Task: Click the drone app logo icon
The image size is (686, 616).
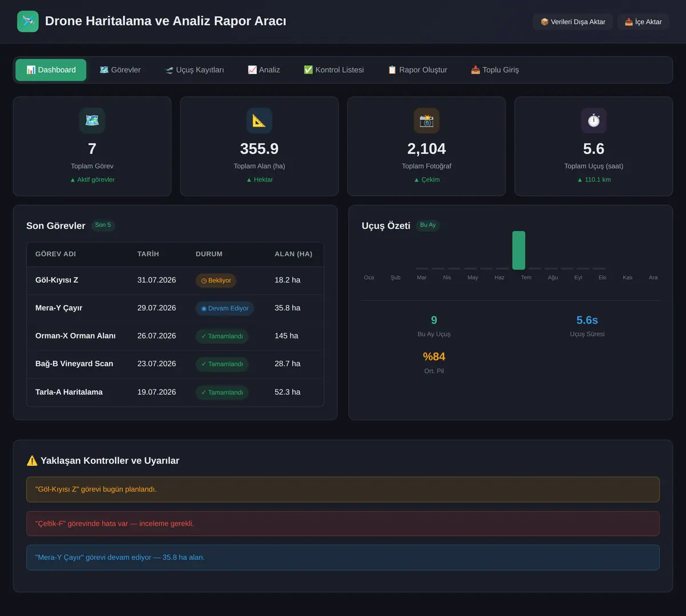Action: pos(28,21)
